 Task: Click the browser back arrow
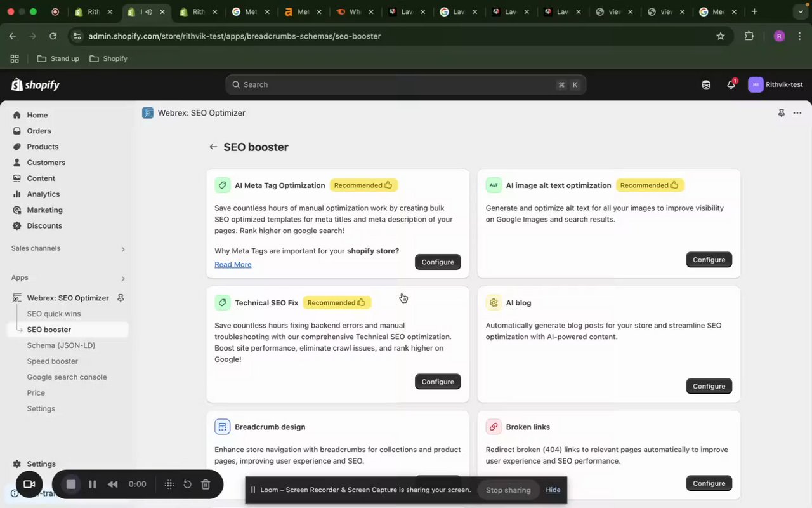coord(13,36)
